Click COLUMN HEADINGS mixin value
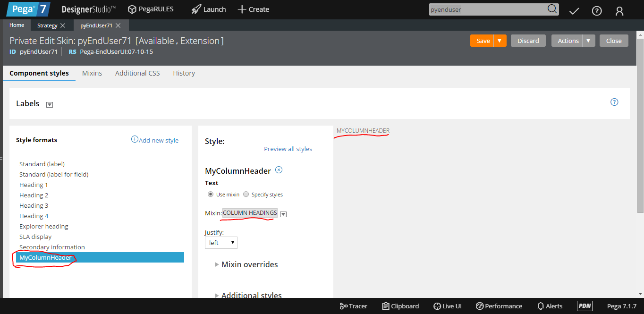 pyautogui.click(x=250, y=213)
